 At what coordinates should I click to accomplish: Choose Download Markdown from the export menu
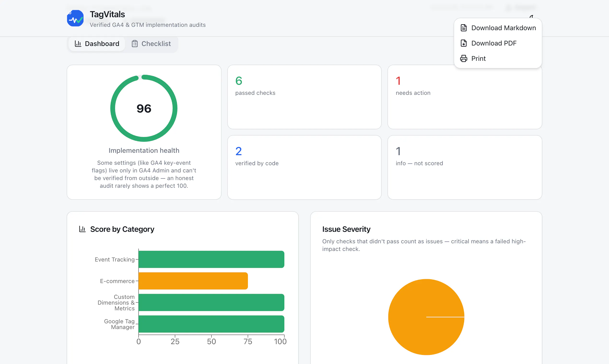coord(498,28)
